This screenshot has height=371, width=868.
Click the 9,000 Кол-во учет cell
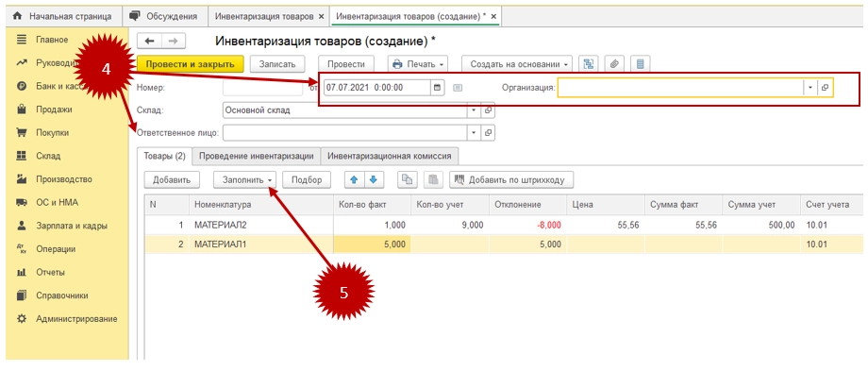[x=449, y=225]
